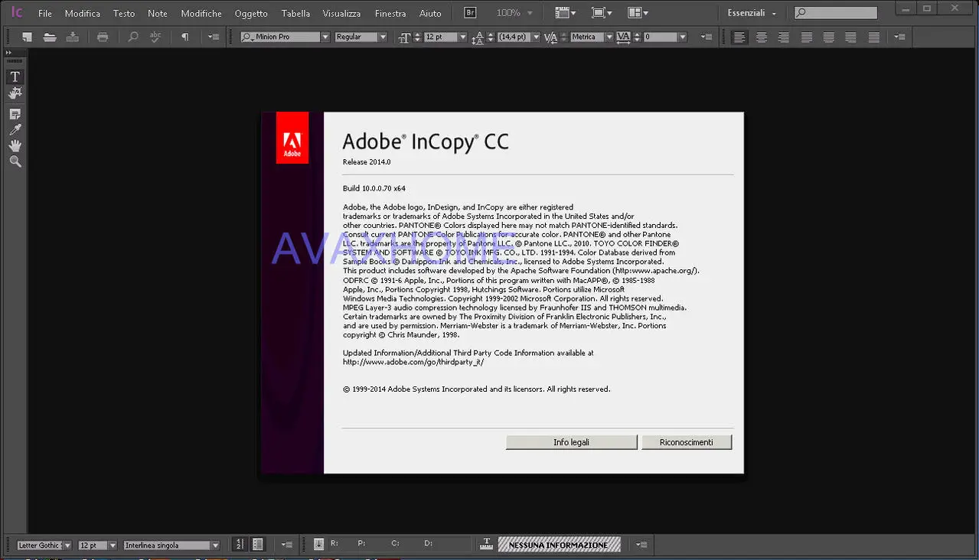Click the search field in the application bar

coord(835,13)
